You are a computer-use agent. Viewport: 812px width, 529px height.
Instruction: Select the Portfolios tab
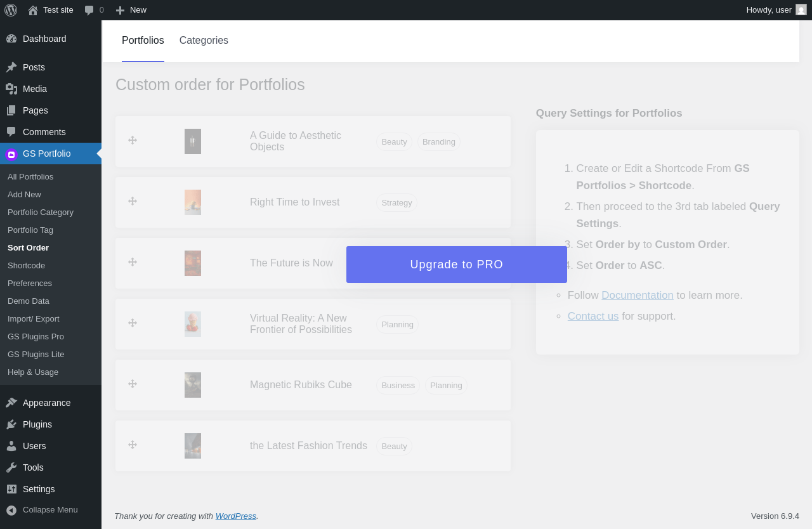click(143, 41)
